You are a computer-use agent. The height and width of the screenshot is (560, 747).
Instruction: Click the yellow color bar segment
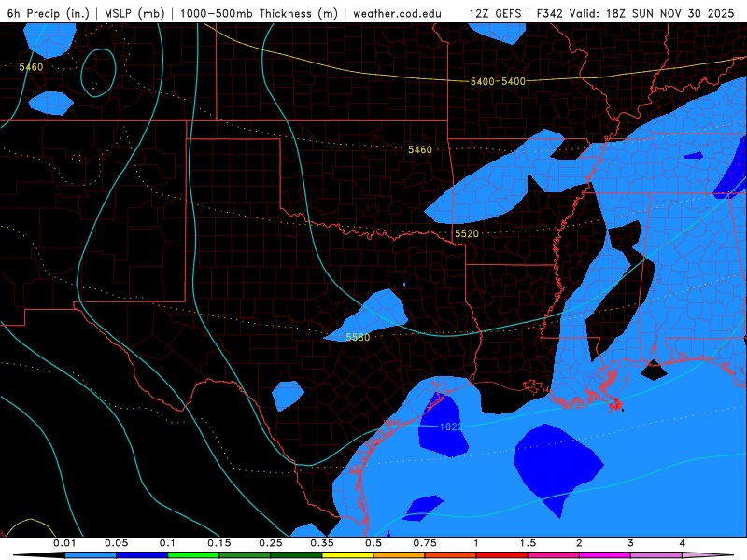coord(347,555)
